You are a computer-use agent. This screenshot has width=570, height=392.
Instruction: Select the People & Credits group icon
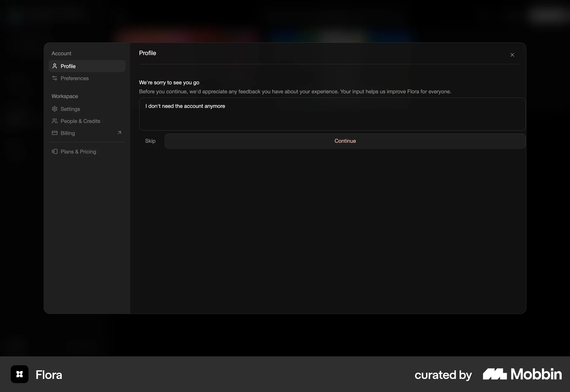(x=55, y=121)
